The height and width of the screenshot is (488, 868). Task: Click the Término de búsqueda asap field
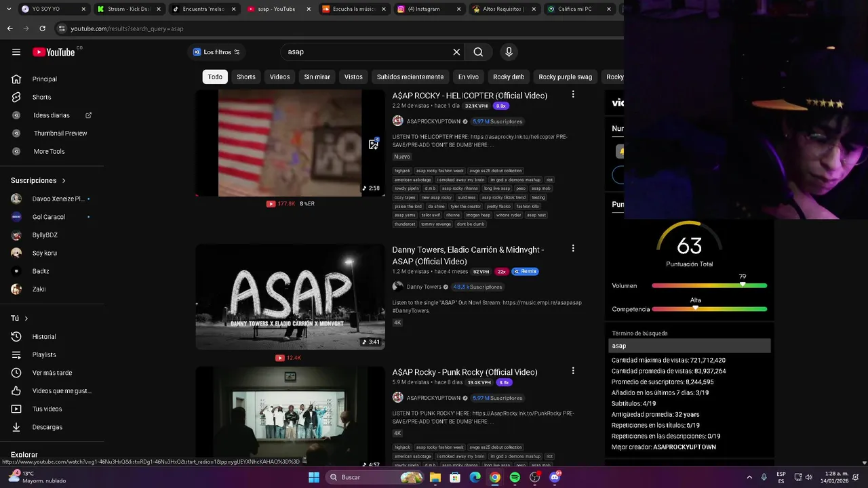pyautogui.click(x=690, y=346)
